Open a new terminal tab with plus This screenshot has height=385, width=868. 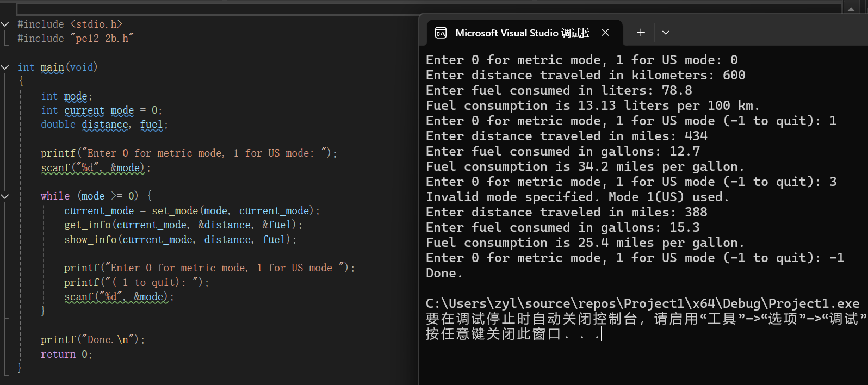coord(641,33)
